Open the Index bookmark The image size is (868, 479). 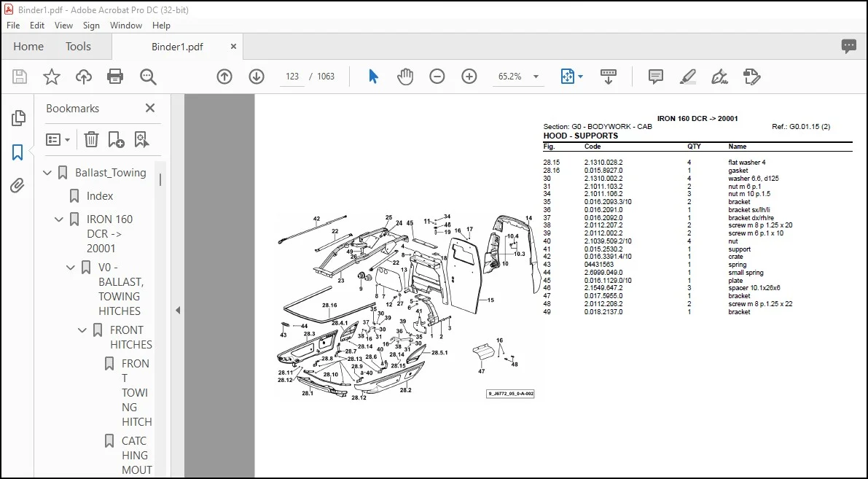pyautogui.click(x=100, y=196)
